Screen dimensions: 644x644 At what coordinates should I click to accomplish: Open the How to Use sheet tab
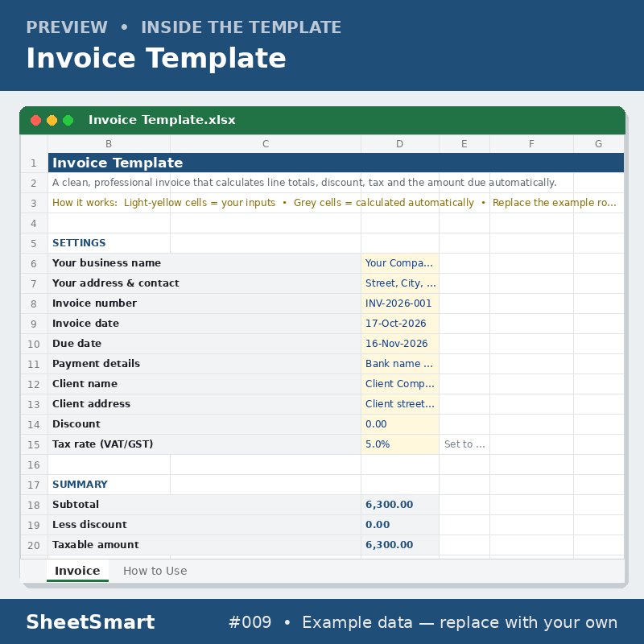[x=155, y=571]
